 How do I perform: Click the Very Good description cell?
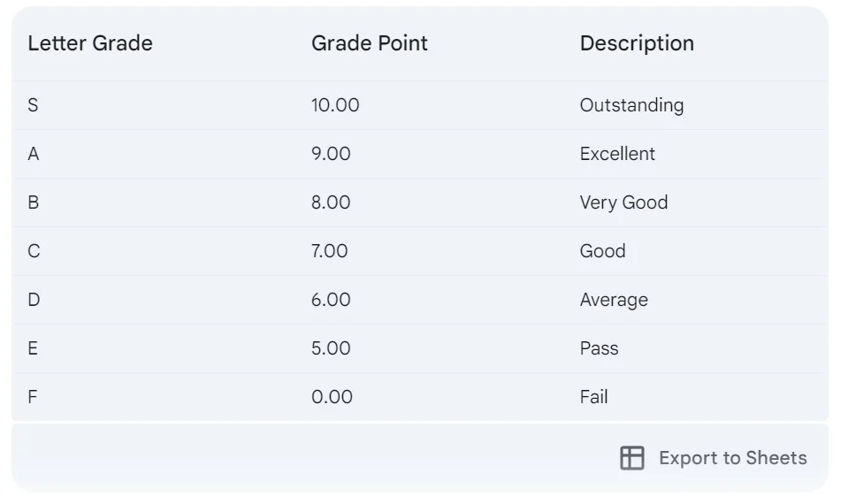coord(623,202)
